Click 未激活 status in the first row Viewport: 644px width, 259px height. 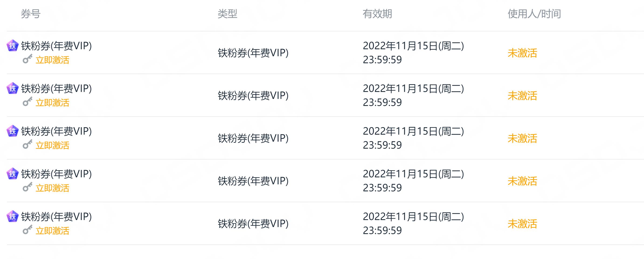(522, 53)
